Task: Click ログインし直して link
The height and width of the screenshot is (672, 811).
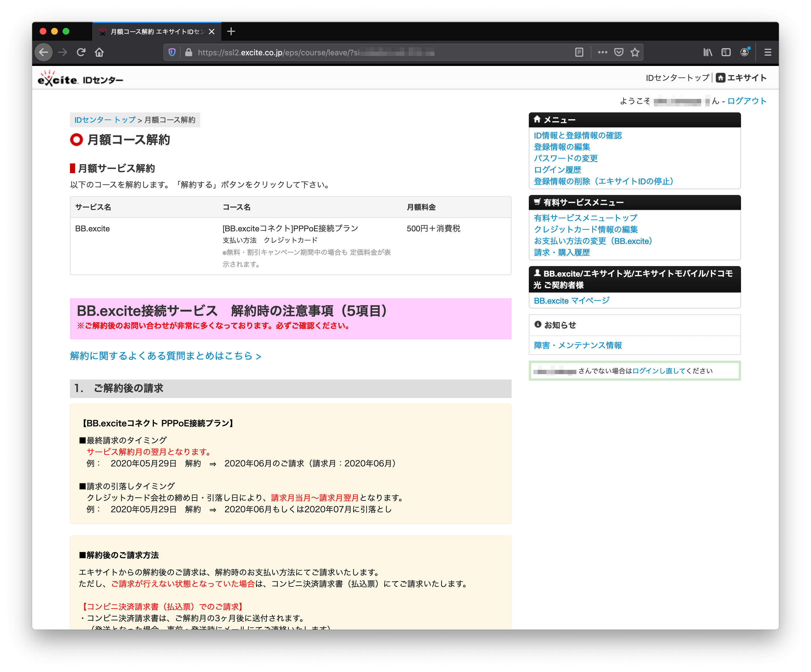Action: coord(659,370)
